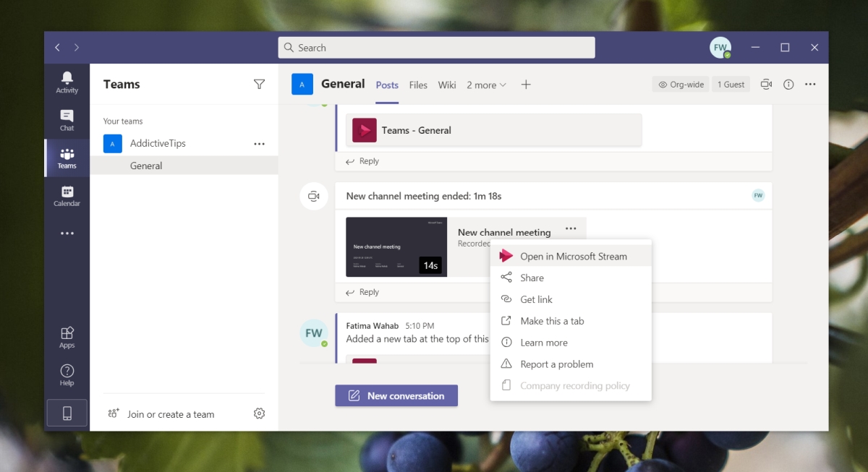
Task: Switch to the Files tab
Action: click(418, 85)
